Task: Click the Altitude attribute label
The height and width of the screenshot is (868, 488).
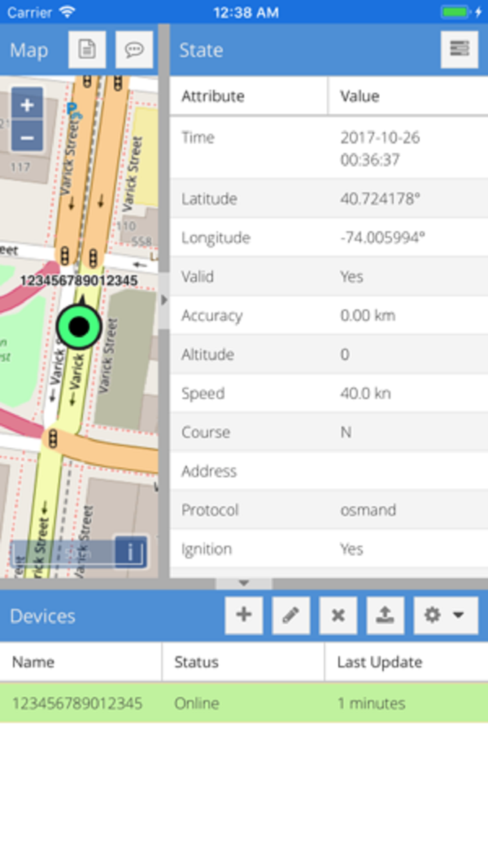Action: [x=207, y=354]
